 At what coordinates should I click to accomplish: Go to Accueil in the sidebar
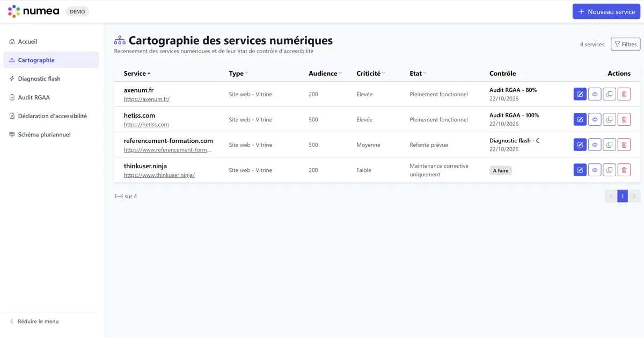pos(51,41)
